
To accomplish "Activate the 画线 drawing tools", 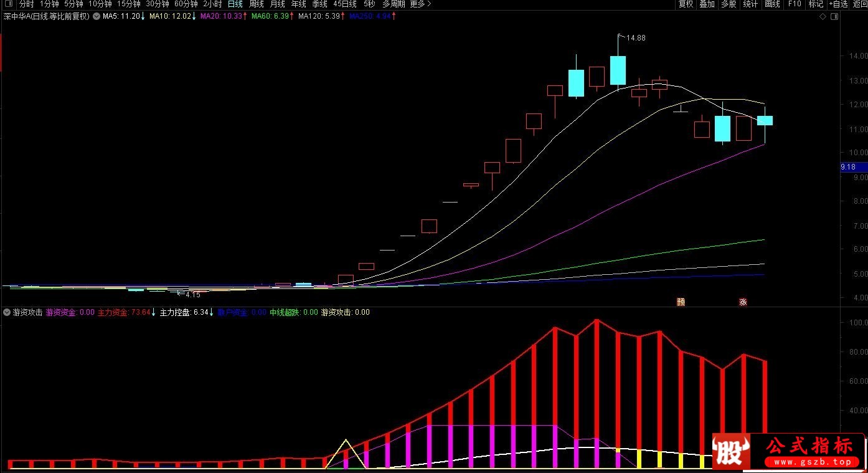I will coord(772,4).
